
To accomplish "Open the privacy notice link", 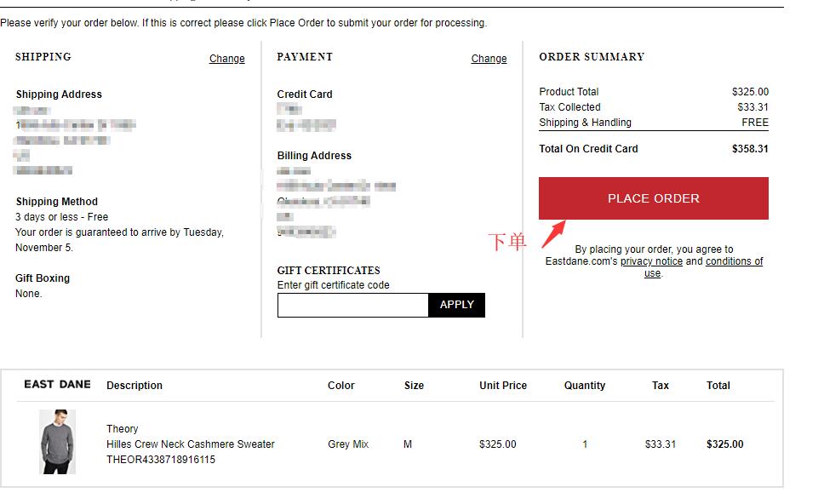I will 651,261.
